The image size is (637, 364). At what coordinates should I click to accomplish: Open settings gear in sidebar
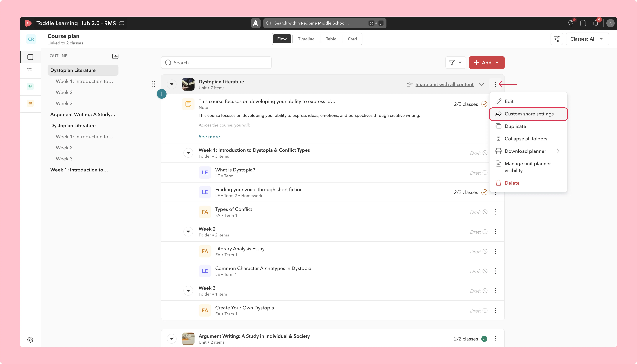pyautogui.click(x=30, y=340)
